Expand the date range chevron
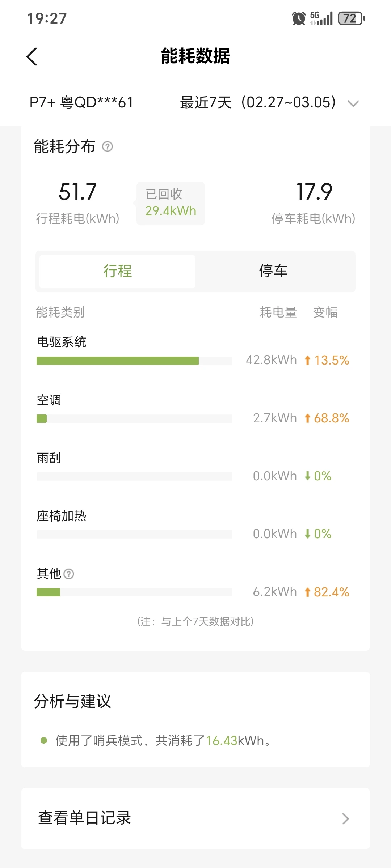The width and height of the screenshot is (391, 868). coord(353,103)
